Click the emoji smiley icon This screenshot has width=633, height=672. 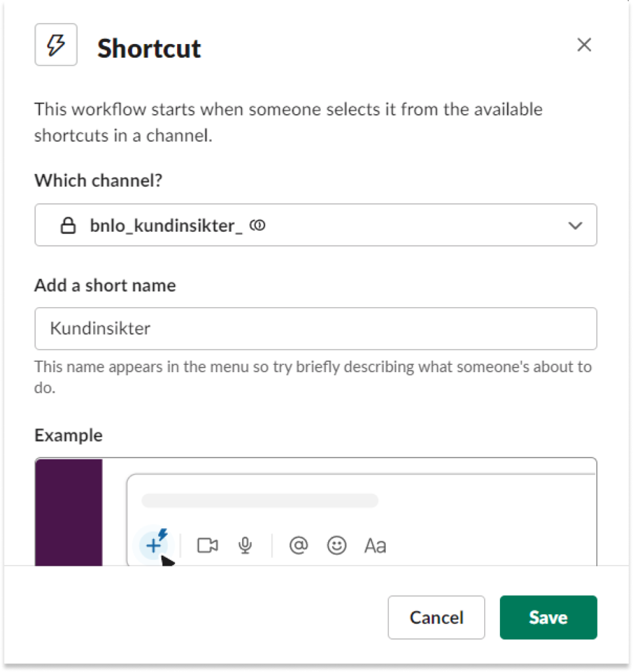coord(337,545)
